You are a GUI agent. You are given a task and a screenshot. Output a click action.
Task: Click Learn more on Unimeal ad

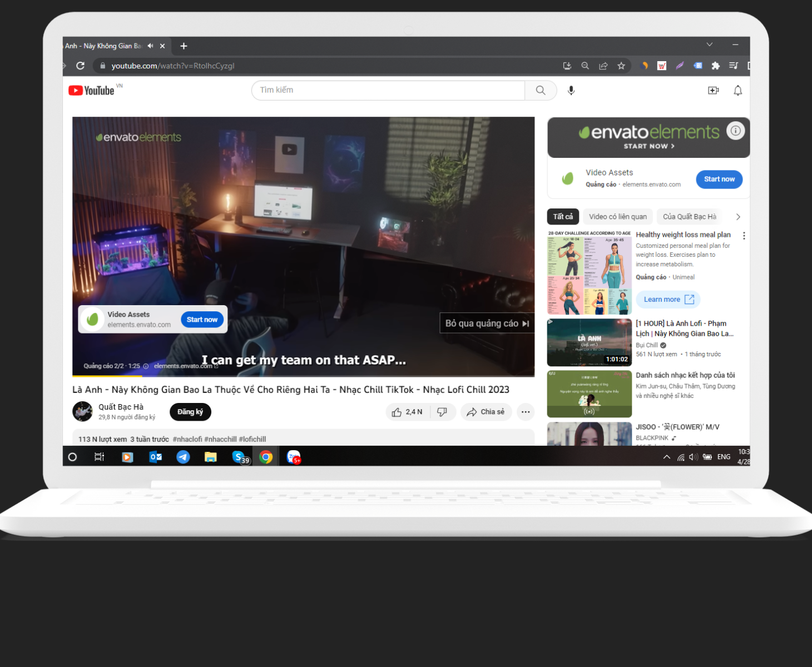click(668, 300)
